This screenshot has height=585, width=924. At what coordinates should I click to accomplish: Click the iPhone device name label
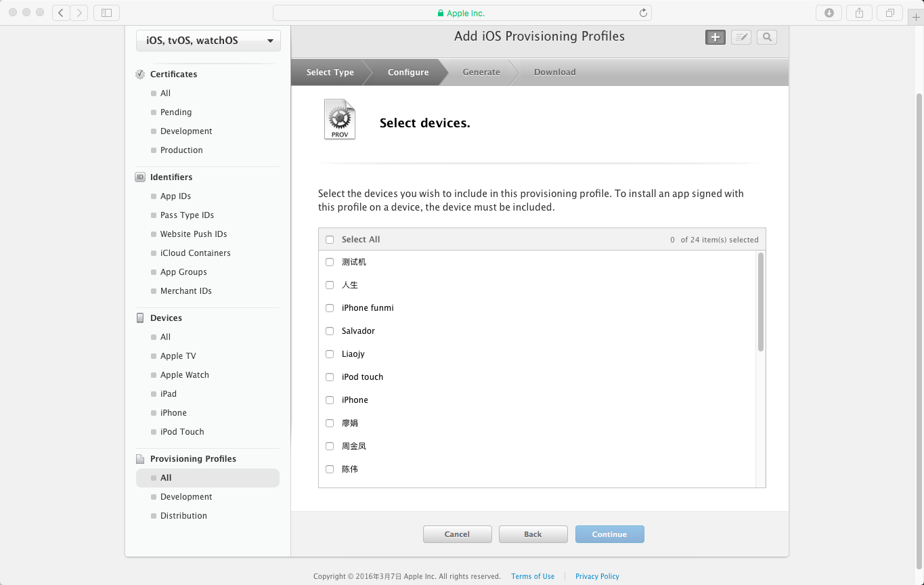[355, 400]
